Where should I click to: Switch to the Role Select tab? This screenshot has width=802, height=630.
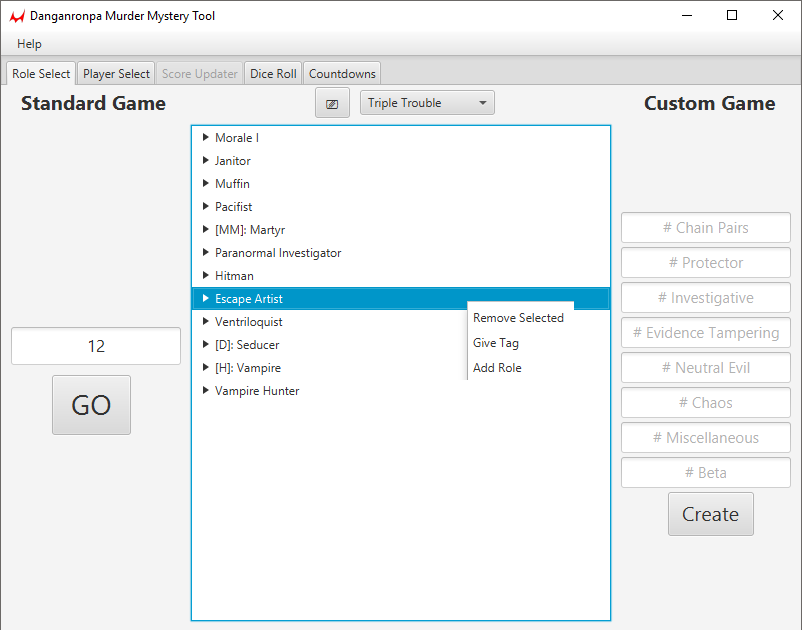point(41,74)
